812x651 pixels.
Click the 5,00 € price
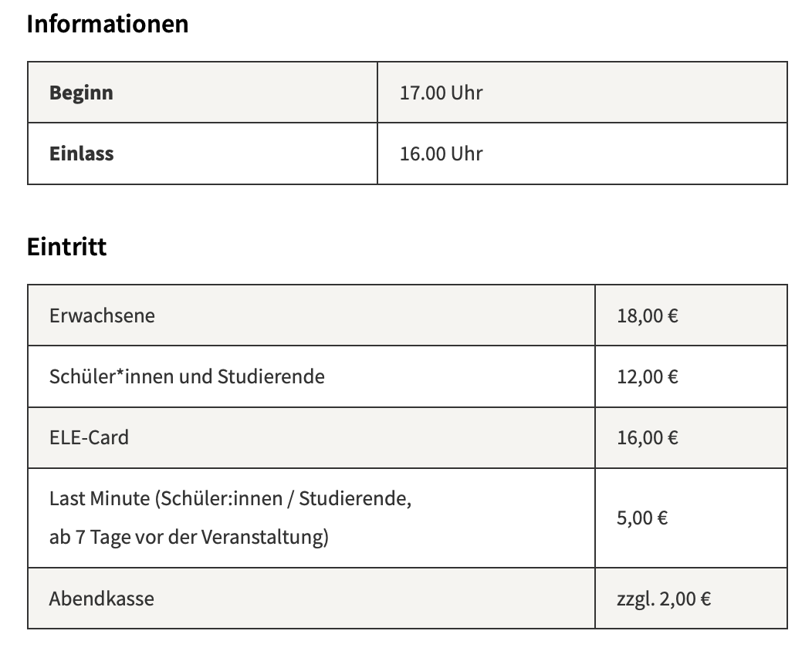(x=642, y=518)
